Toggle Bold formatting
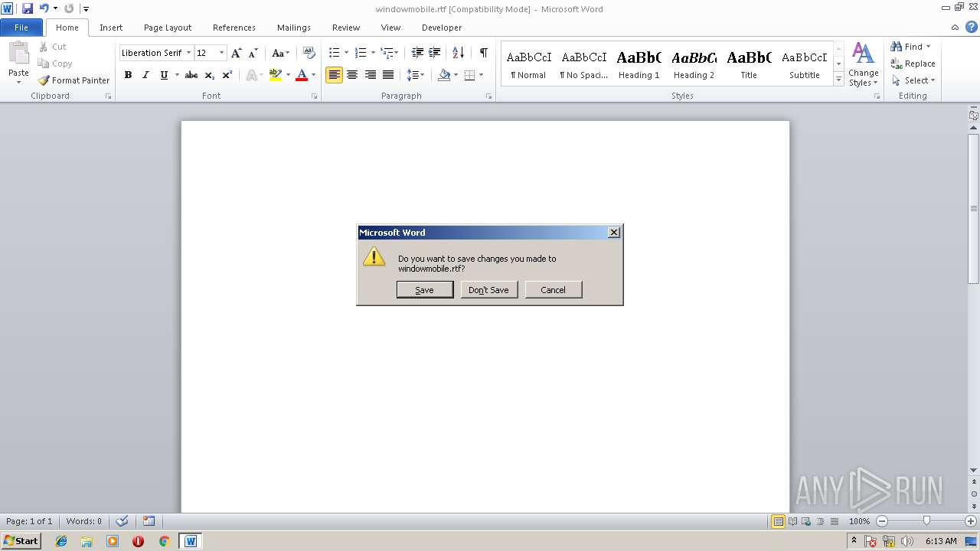Viewport: 980px width, 551px height. click(128, 75)
